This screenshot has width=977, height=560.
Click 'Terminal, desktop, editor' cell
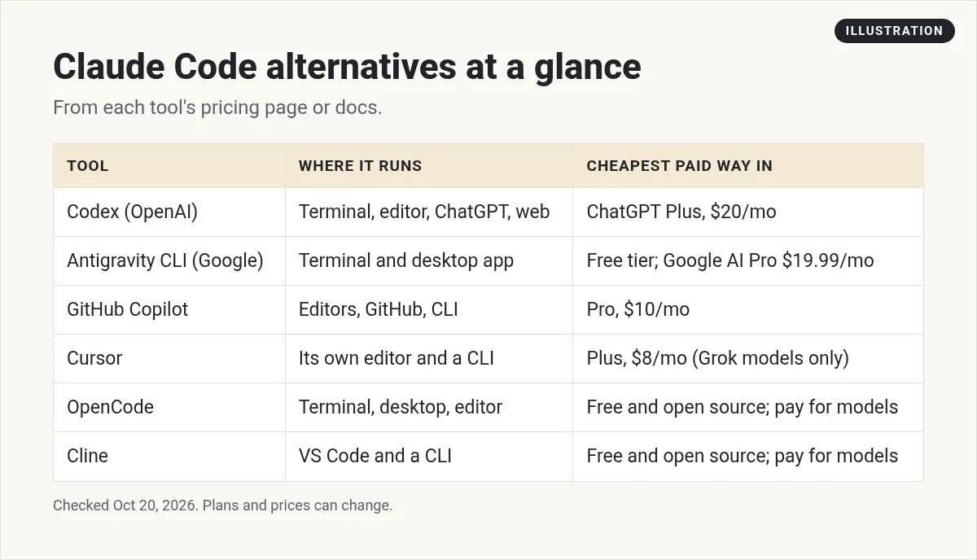[429, 408]
